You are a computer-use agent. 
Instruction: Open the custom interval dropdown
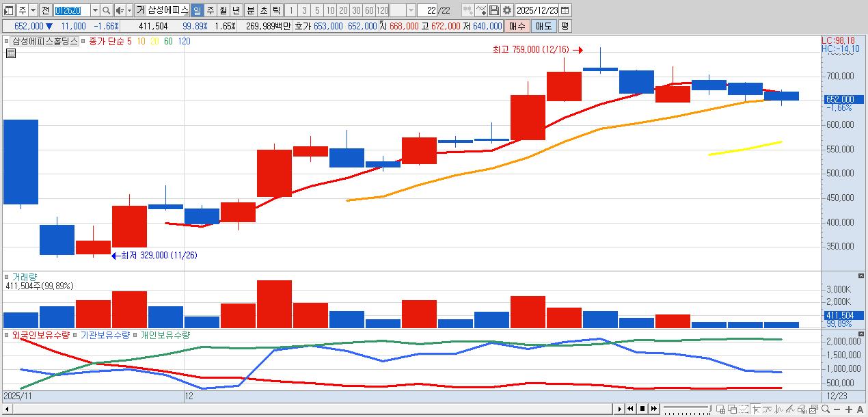pyautogui.click(x=410, y=10)
